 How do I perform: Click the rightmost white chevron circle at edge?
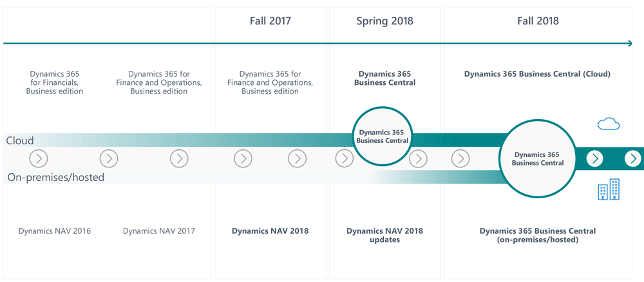pyautogui.click(x=633, y=158)
